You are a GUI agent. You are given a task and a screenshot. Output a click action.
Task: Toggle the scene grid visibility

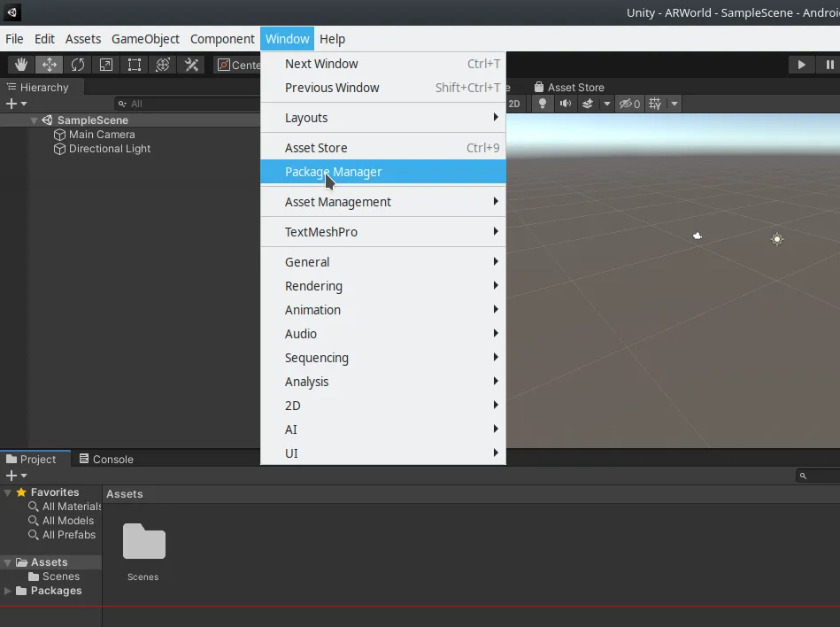[x=655, y=104]
